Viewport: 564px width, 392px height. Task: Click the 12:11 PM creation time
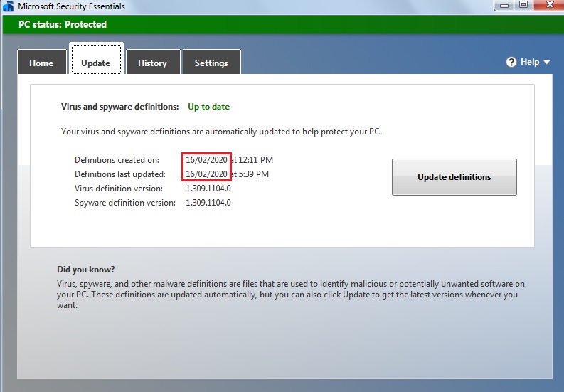[x=256, y=160]
